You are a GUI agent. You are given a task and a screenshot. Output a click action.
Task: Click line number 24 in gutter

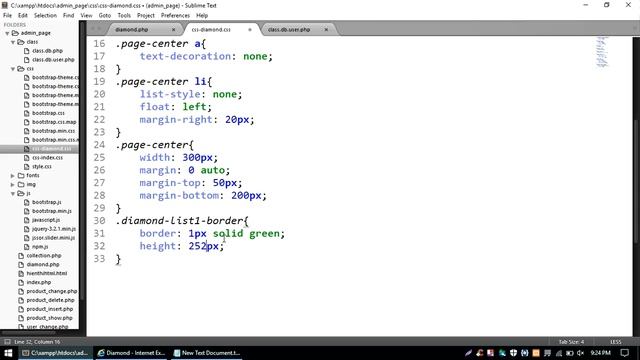click(99, 145)
